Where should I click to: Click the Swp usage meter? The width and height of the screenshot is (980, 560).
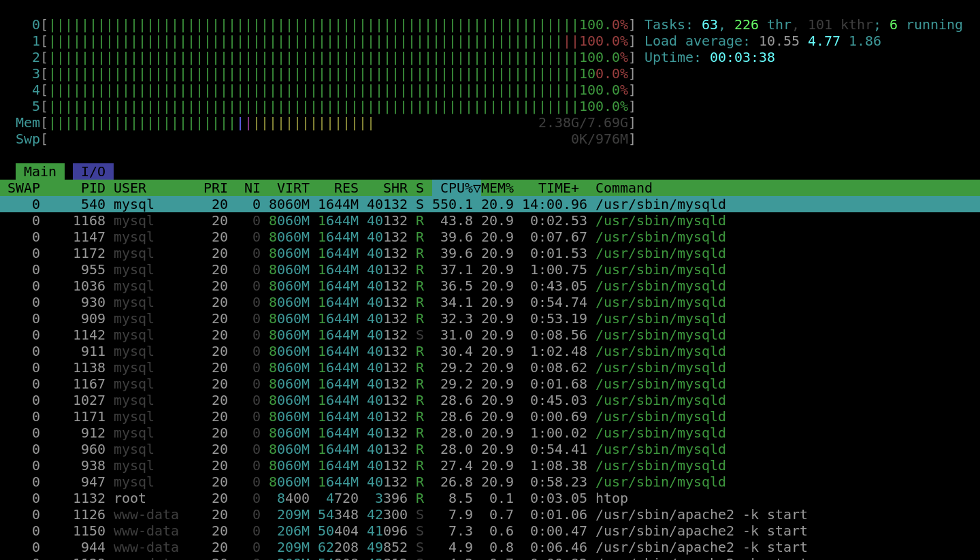tap(326, 139)
